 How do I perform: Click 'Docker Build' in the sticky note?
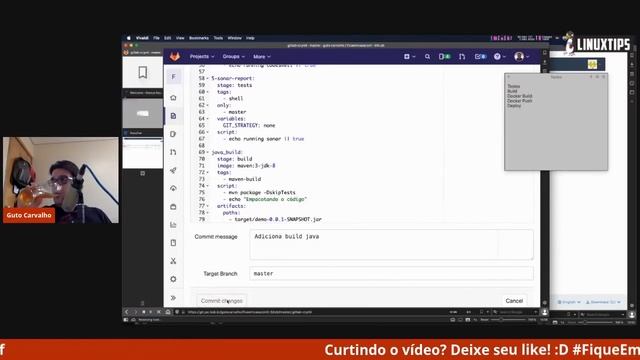tap(520, 96)
